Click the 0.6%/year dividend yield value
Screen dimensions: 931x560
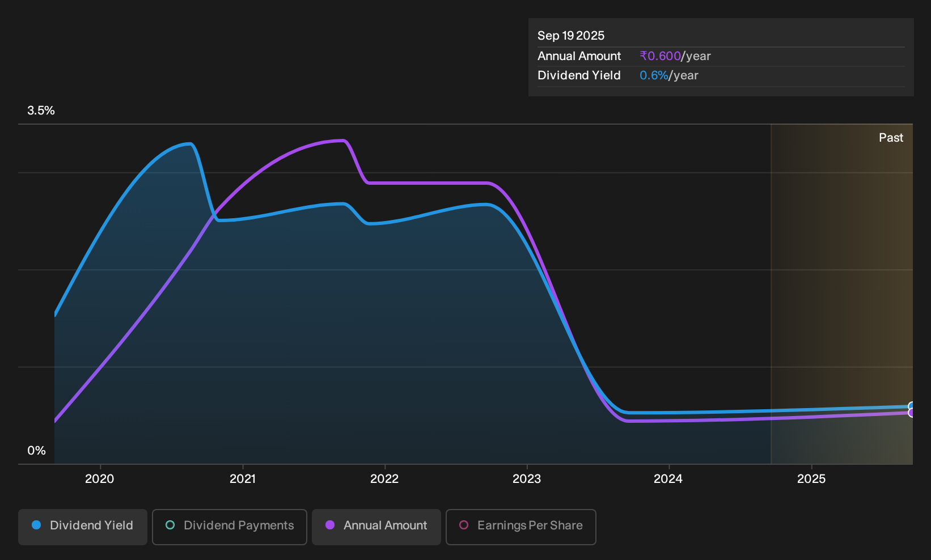tap(669, 75)
